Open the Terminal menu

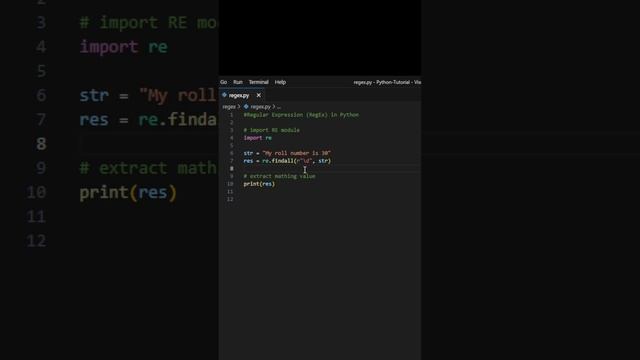(258, 82)
